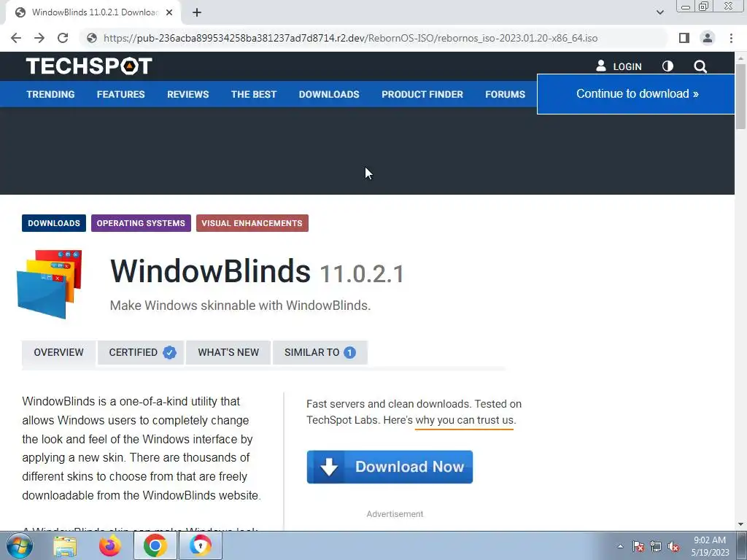Viewport: 747px width, 560px height.
Task: Show hidden system tray icons
Action: pyautogui.click(x=620, y=546)
